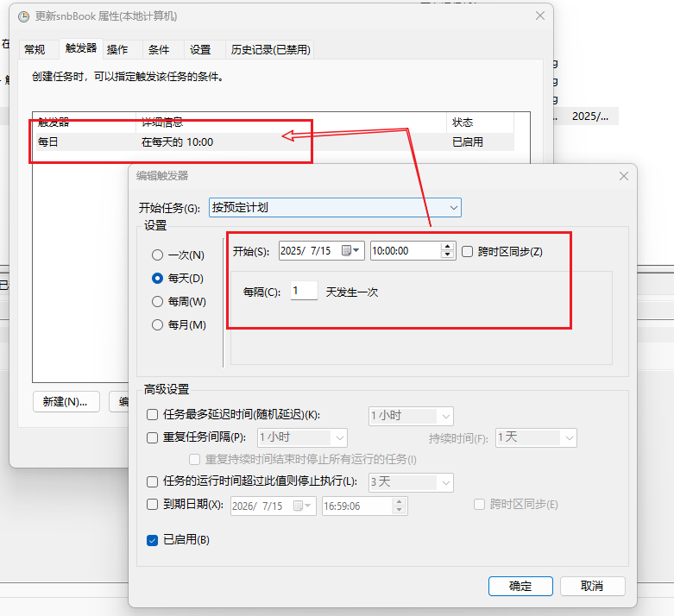Screen dimensions: 674x616
Task: Enable 到期日期(X) checkbox
Action: point(153,505)
